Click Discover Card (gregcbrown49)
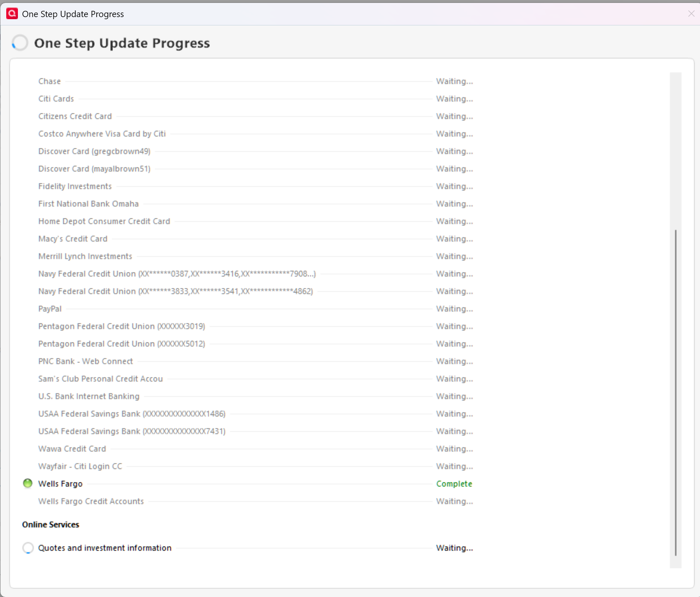This screenshot has width=700, height=597. coord(95,151)
